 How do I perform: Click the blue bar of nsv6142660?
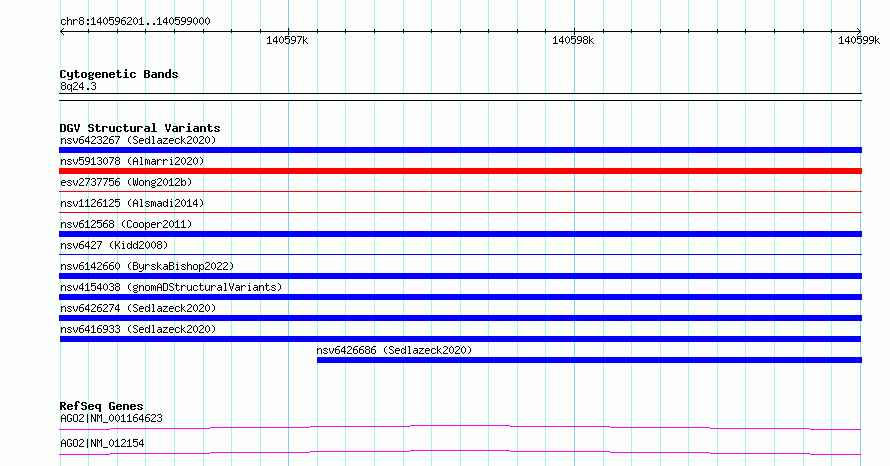[460, 276]
